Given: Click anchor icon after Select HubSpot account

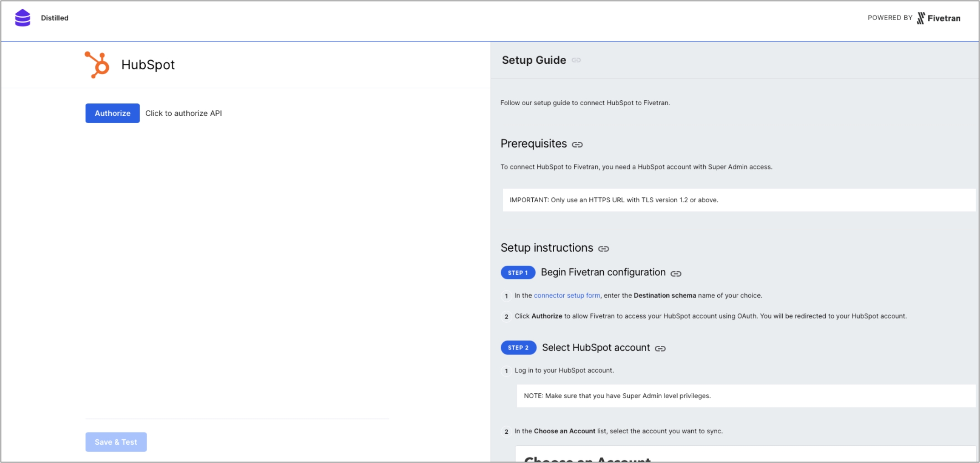Looking at the screenshot, I should pyautogui.click(x=660, y=349).
